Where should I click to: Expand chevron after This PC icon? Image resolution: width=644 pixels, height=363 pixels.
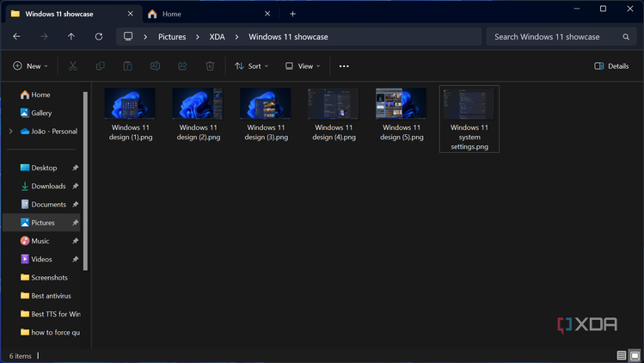coord(145,37)
